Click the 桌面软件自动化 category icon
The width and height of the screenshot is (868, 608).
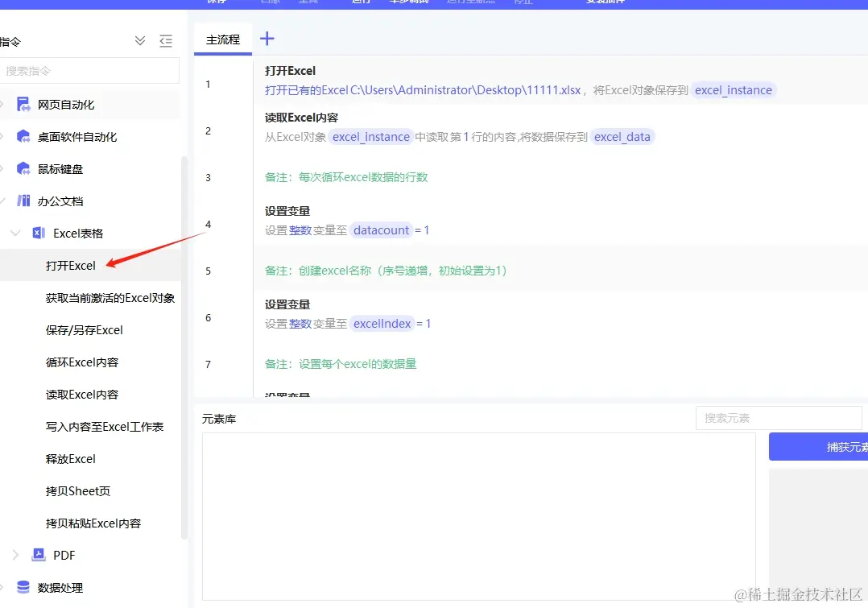(23, 136)
